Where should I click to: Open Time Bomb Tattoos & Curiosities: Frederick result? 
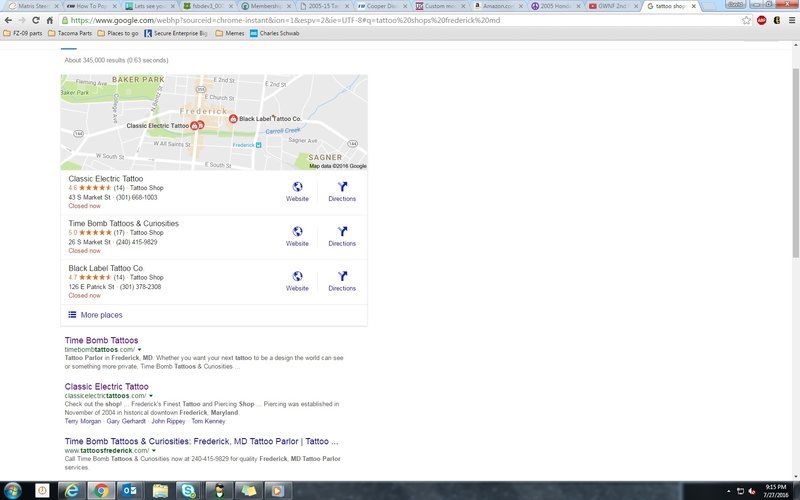click(x=201, y=441)
